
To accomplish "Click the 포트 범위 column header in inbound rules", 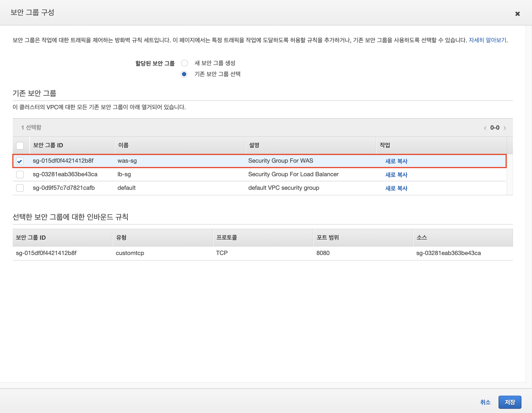I will 328,237.
